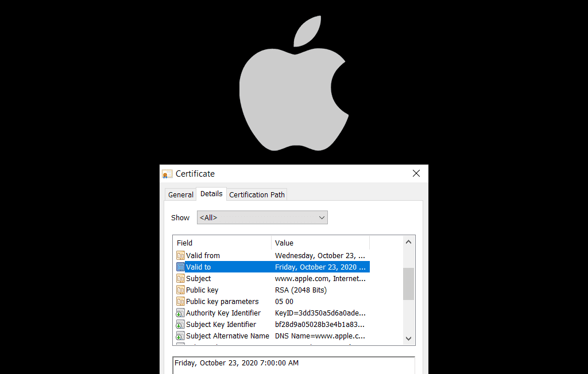Click the Public key field icon
This screenshot has height=374, width=588.
tap(180, 290)
